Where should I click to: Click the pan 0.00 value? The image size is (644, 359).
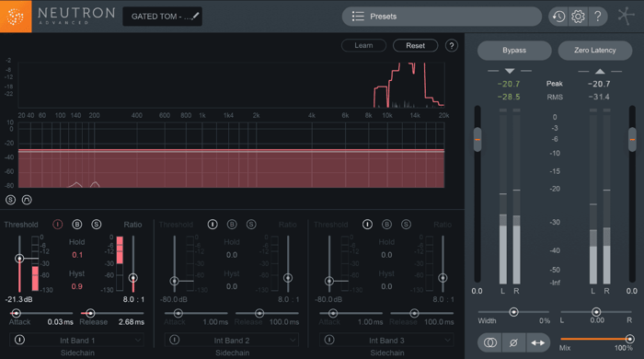coord(597,320)
